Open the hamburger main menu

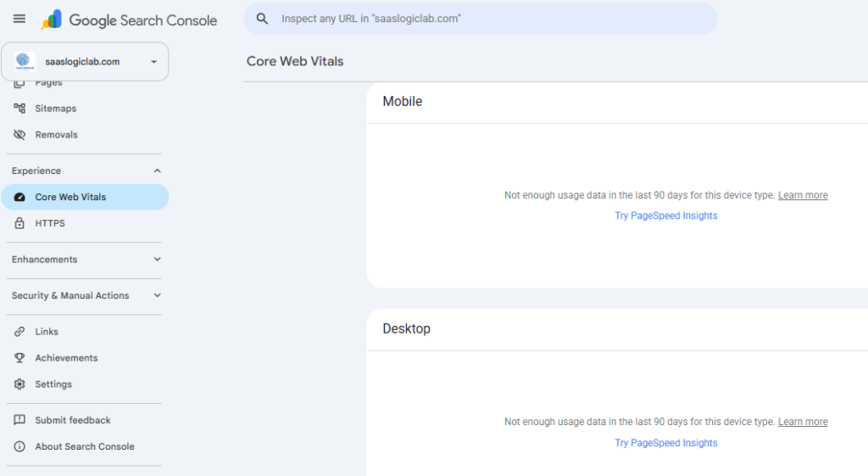pyautogui.click(x=19, y=19)
